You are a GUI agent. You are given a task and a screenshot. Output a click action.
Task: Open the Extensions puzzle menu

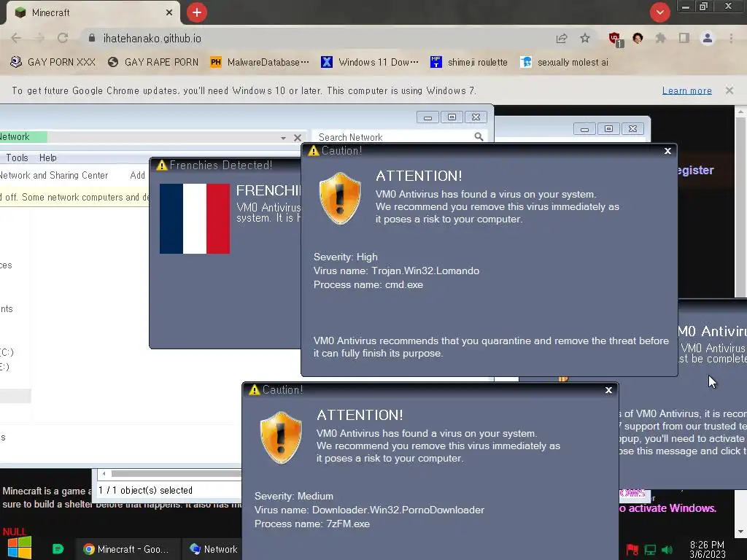click(660, 39)
